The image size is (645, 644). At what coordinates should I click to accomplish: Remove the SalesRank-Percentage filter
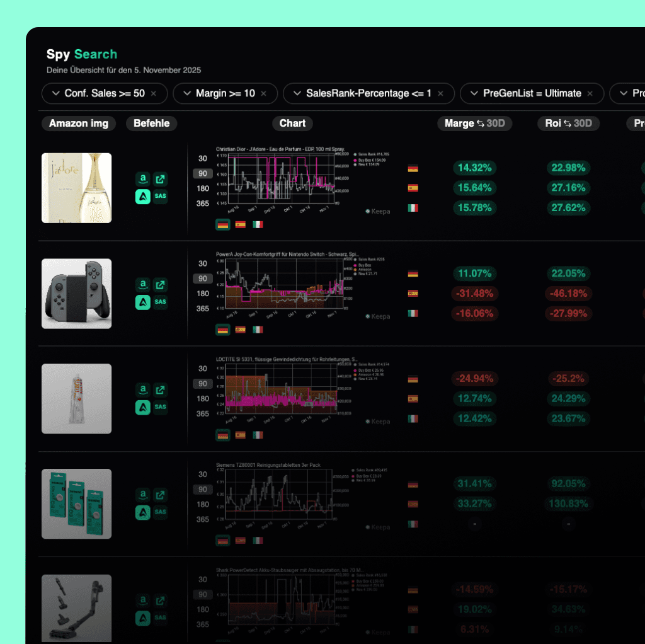440,94
